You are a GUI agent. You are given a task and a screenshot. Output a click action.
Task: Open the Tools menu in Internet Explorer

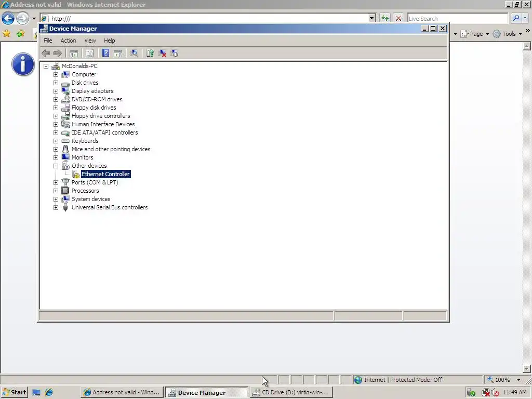click(x=508, y=34)
